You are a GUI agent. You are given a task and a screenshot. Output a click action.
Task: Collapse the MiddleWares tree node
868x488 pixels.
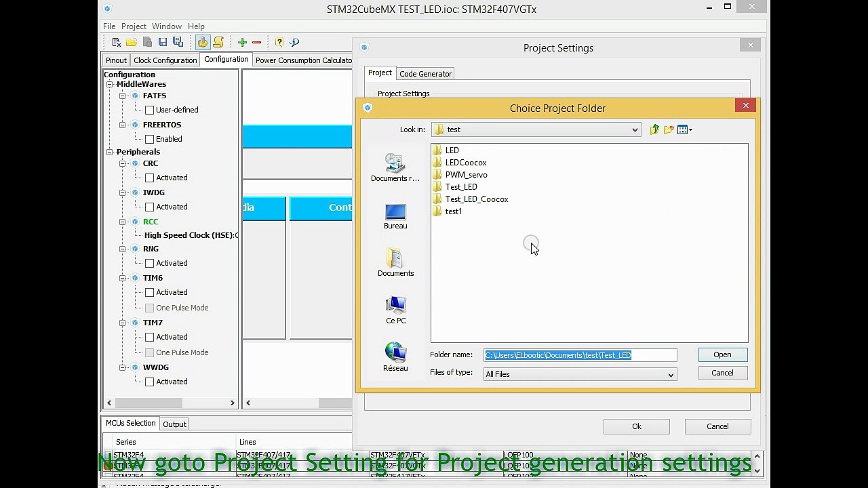click(110, 84)
